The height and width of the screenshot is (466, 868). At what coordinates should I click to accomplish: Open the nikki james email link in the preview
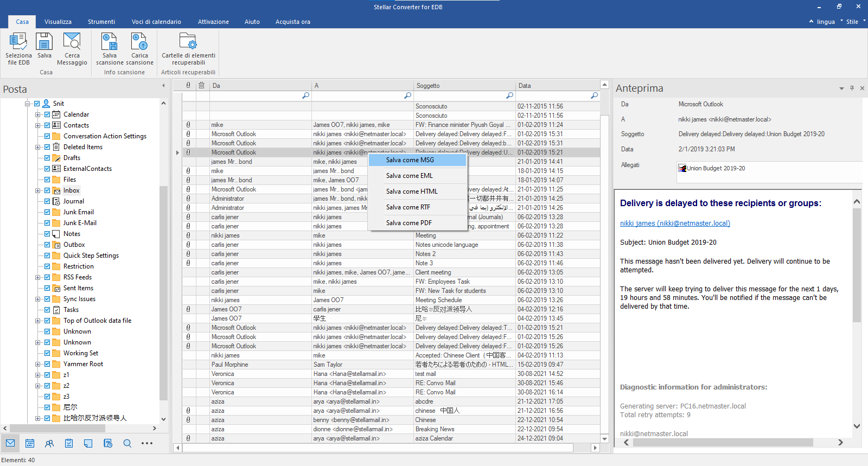click(675, 223)
